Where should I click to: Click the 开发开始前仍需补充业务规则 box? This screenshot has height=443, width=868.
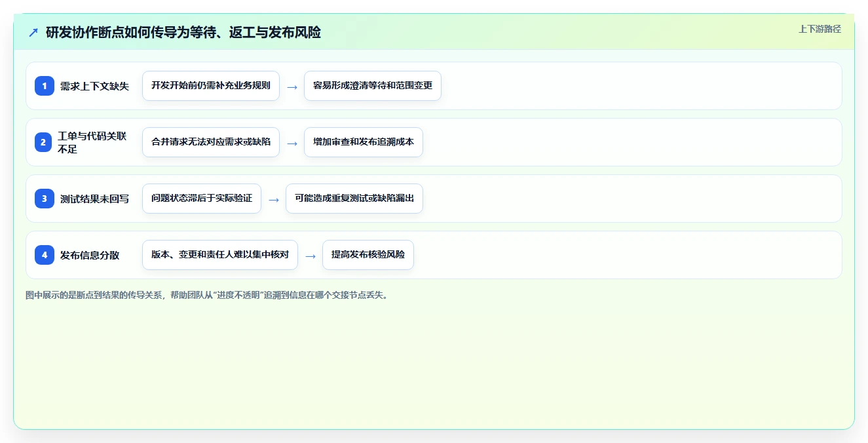point(211,86)
